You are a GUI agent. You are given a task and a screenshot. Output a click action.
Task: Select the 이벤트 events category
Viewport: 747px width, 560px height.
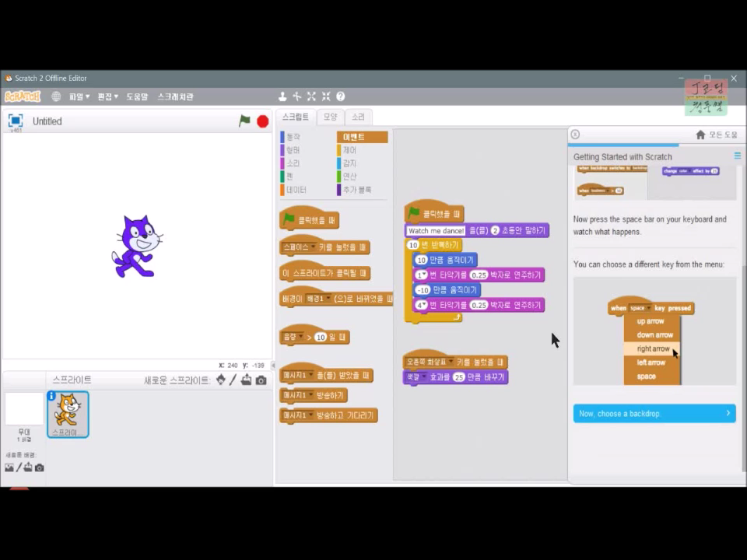(x=362, y=137)
